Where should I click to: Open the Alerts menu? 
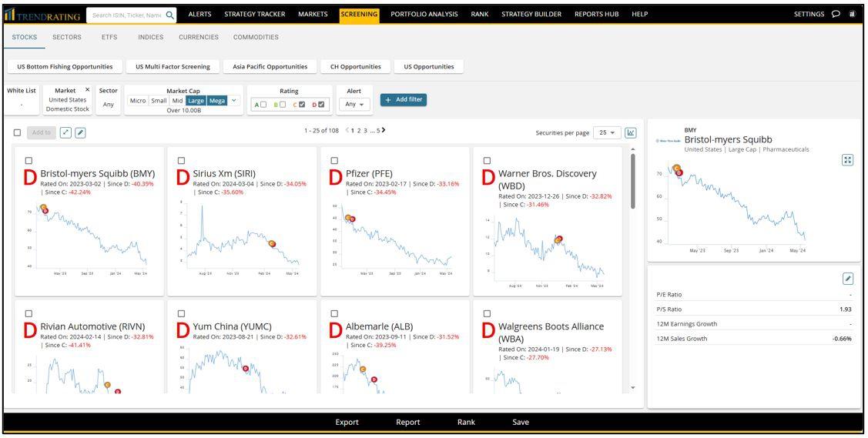199,15
